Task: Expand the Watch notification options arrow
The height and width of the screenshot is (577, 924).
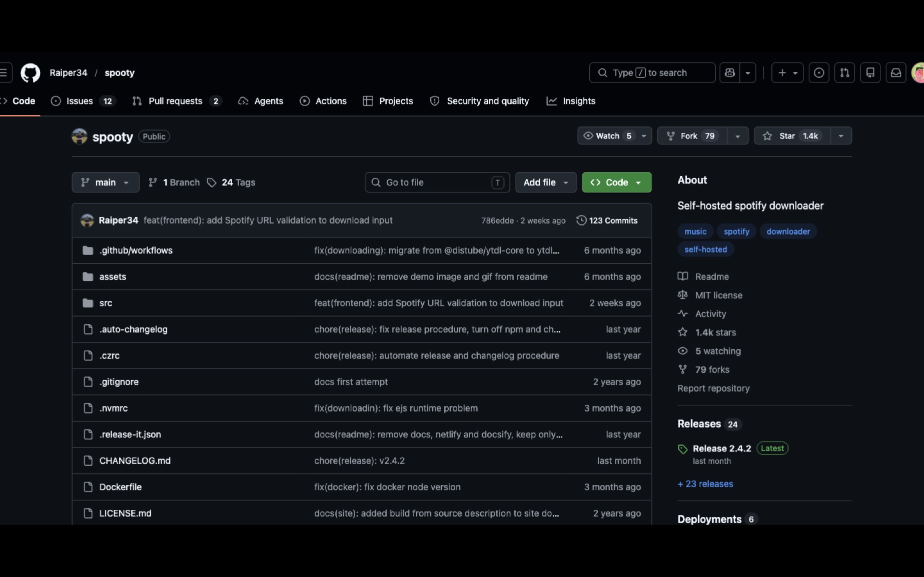Action: tap(644, 136)
